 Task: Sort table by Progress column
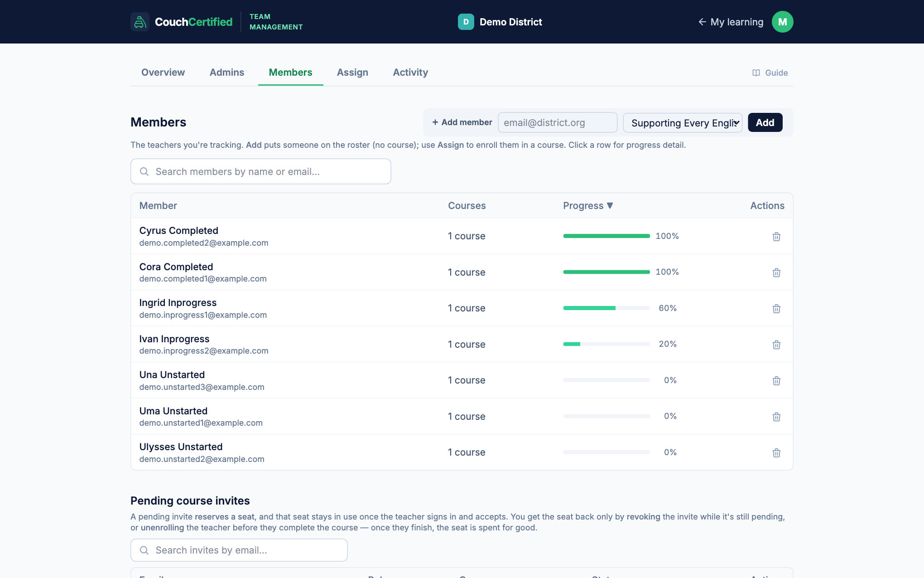(x=588, y=205)
